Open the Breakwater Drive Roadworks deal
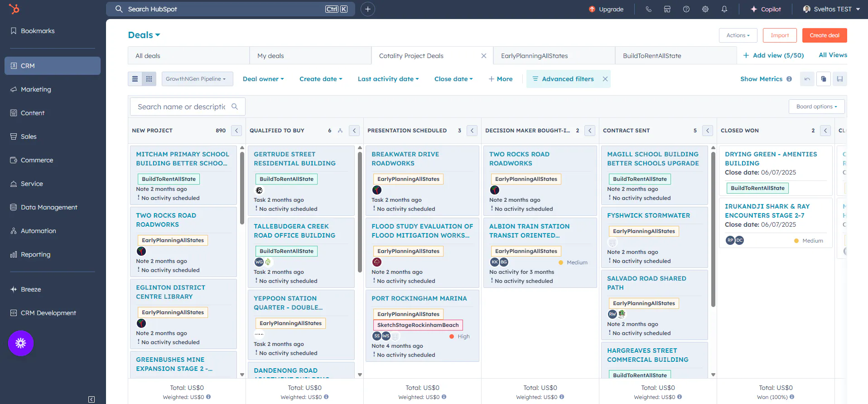 point(405,159)
